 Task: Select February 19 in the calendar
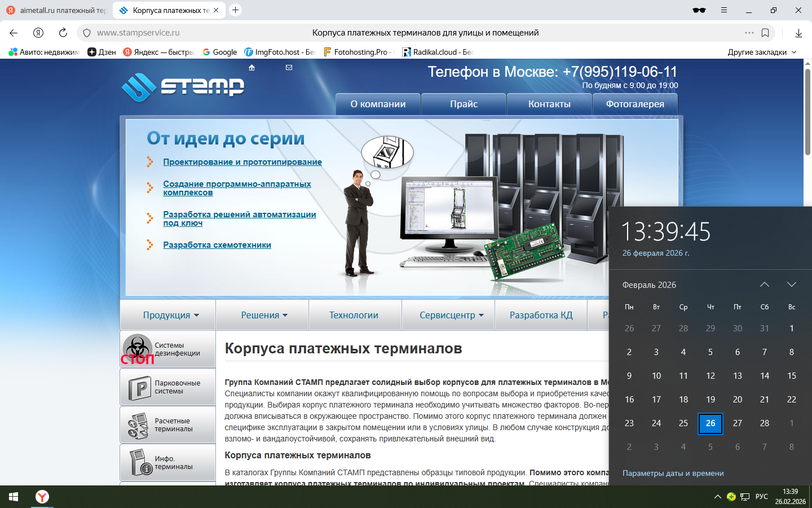(710, 399)
